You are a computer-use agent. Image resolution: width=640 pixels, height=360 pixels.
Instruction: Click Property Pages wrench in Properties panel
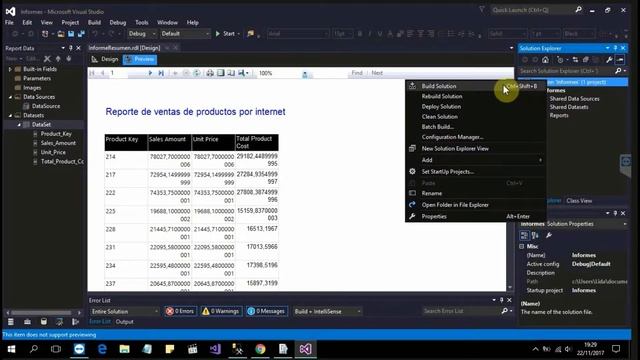[x=549, y=235]
